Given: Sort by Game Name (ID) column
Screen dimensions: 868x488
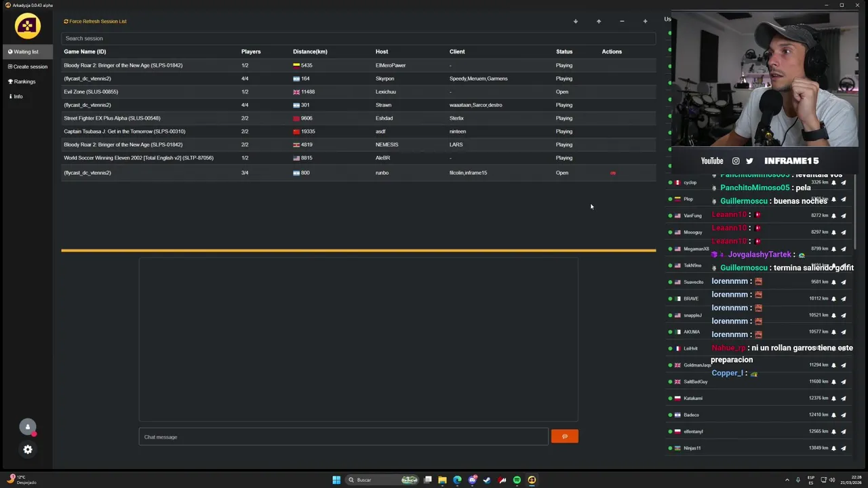Looking at the screenshot, I should [x=85, y=52].
